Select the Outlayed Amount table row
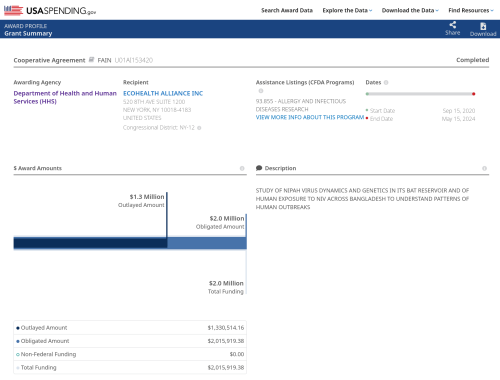This screenshot has width=500, height=380. click(130, 328)
